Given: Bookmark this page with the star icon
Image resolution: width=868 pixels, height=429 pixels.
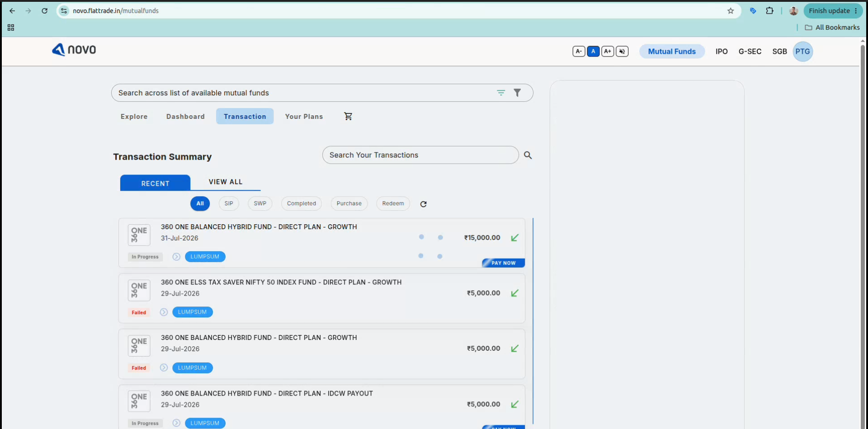Looking at the screenshot, I should click(x=731, y=11).
